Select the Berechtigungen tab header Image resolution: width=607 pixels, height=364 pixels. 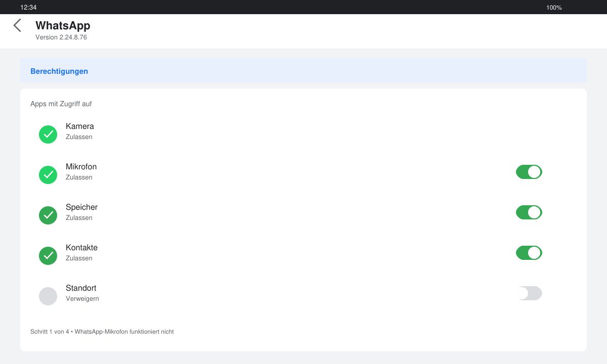tap(303, 71)
